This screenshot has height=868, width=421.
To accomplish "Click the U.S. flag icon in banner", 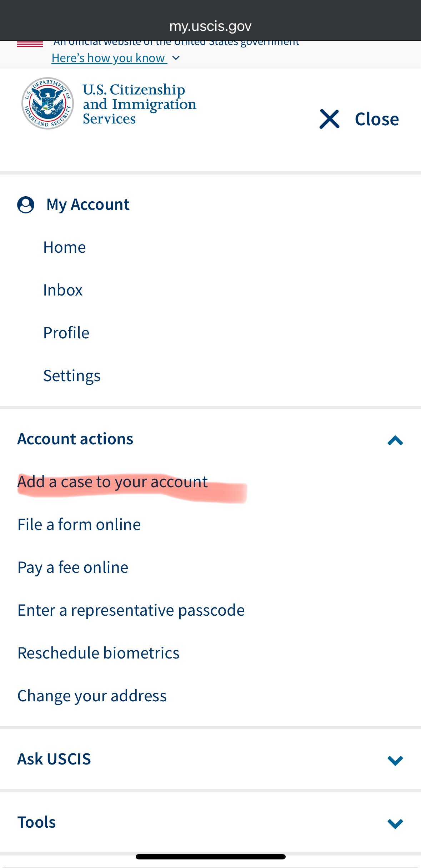I will tap(30, 44).
